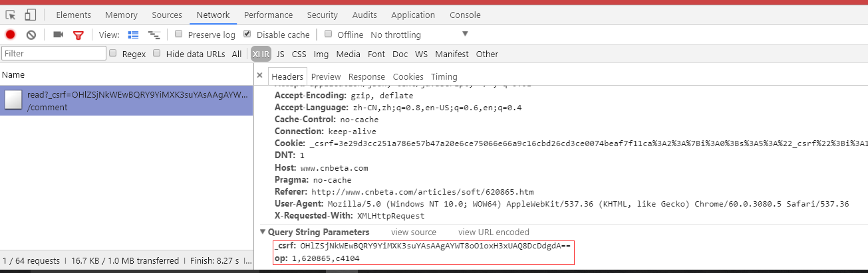This screenshot has width=868, height=273.
Task: Open the No throttling dropdown
Action: tap(419, 35)
